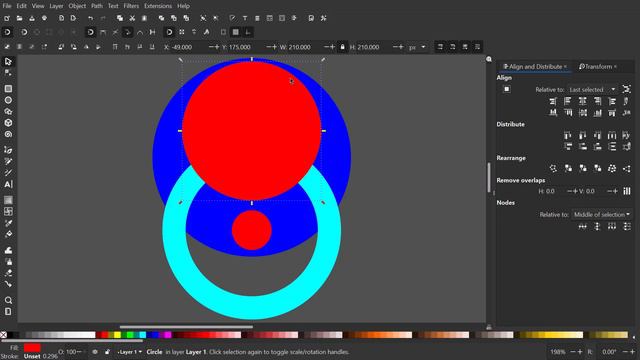Click the rotation angle field
The width and height of the screenshot is (640, 360).
pyautogui.click(x=610, y=352)
